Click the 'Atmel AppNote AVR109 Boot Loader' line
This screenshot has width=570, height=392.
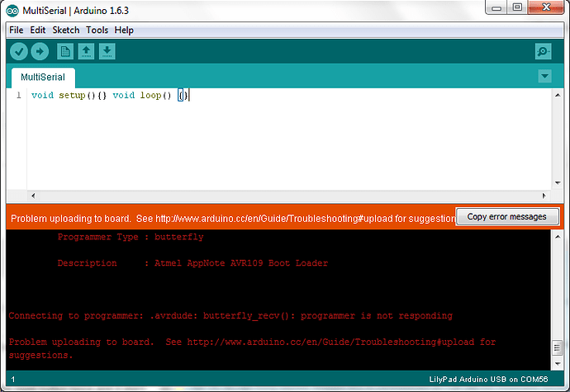(x=241, y=263)
